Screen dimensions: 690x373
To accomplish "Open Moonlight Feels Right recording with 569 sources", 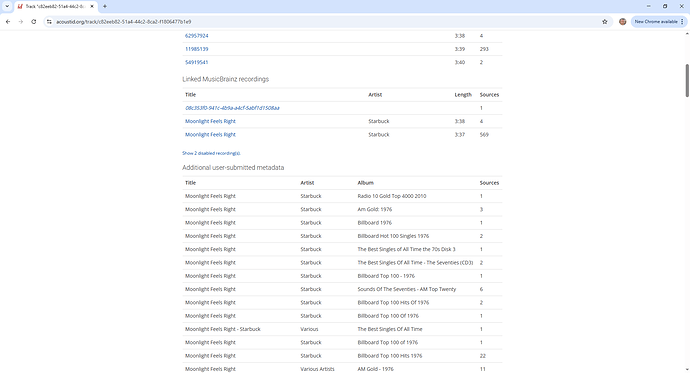I will (210, 135).
